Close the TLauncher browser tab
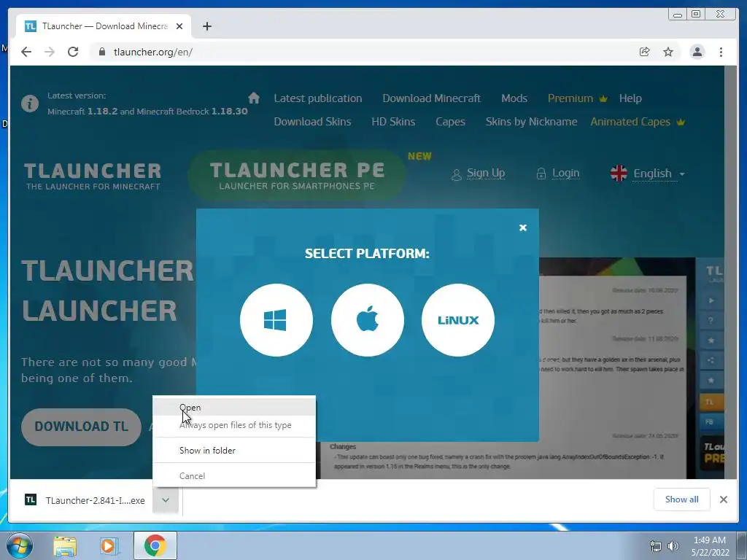This screenshot has height=560, width=747. [179, 26]
